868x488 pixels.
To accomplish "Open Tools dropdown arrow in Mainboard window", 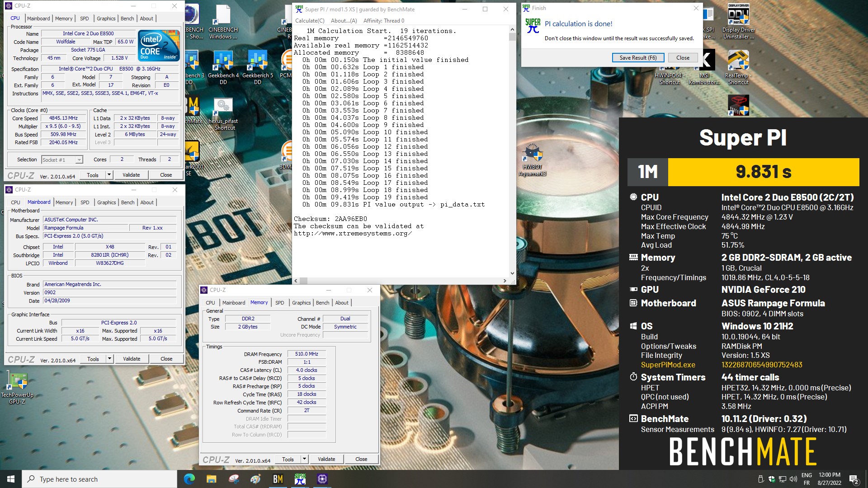I will [109, 359].
